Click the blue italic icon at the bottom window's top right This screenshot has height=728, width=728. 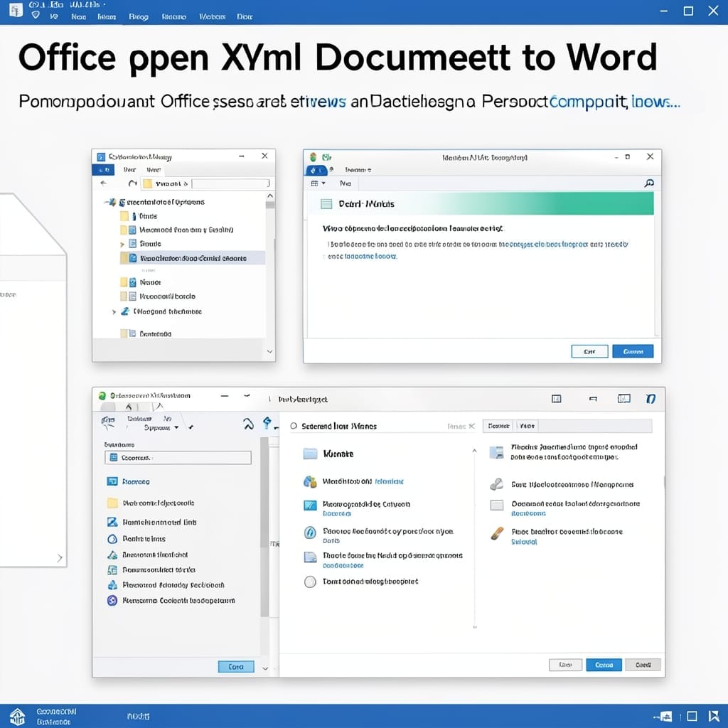(x=651, y=399)
